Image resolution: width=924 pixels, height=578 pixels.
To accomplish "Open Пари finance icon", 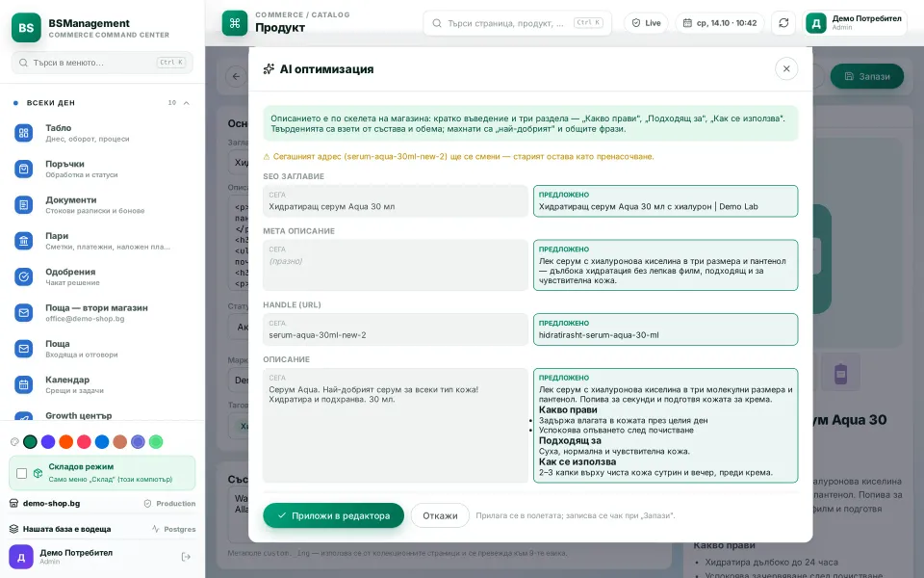I will [23, 241].
